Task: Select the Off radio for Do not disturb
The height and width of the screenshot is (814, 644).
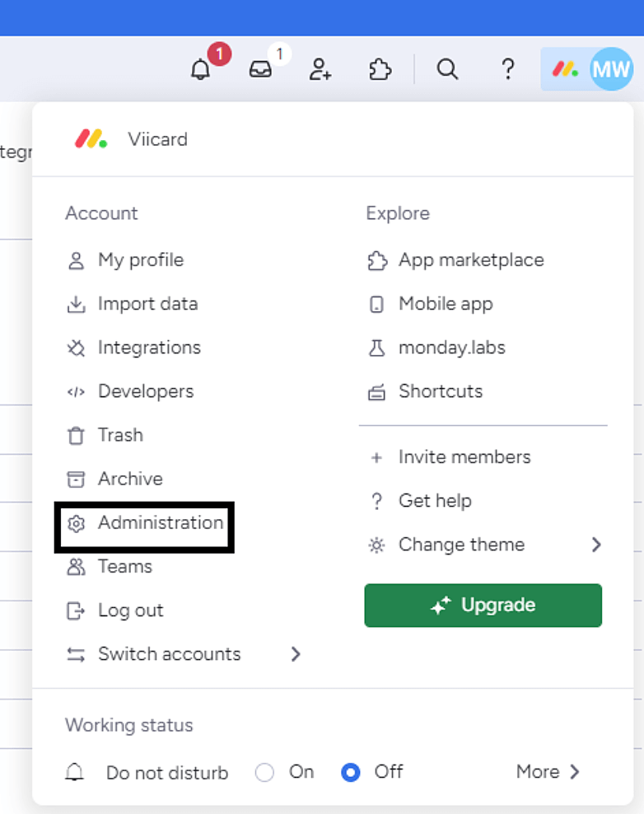Action: (x=351, y=773)
